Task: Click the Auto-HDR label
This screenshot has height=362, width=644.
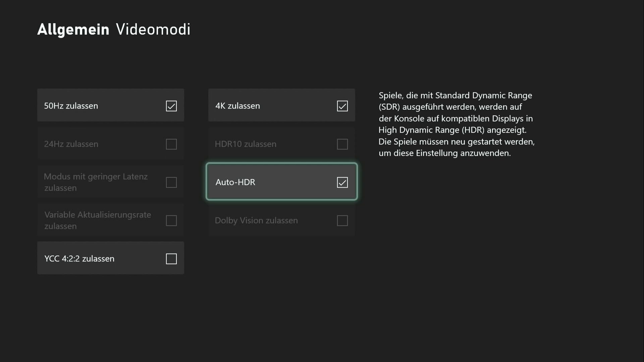Action: tap(235, 182)
